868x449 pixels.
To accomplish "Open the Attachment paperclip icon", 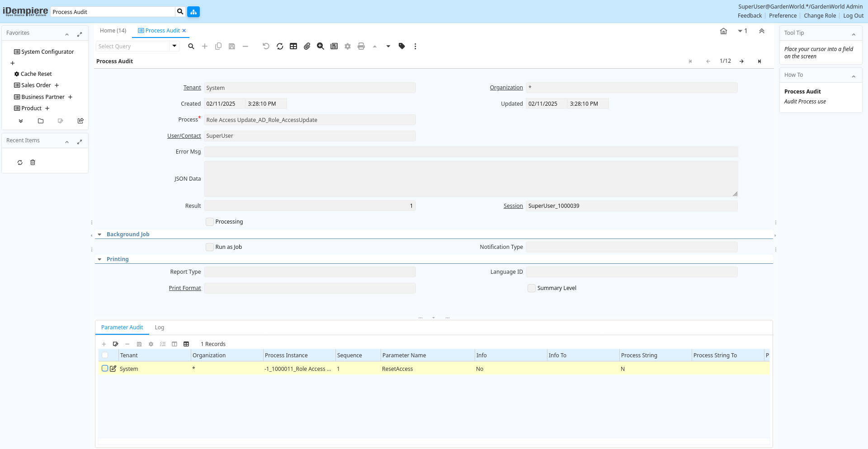I will pyautogui.click(x=307, y=46).
